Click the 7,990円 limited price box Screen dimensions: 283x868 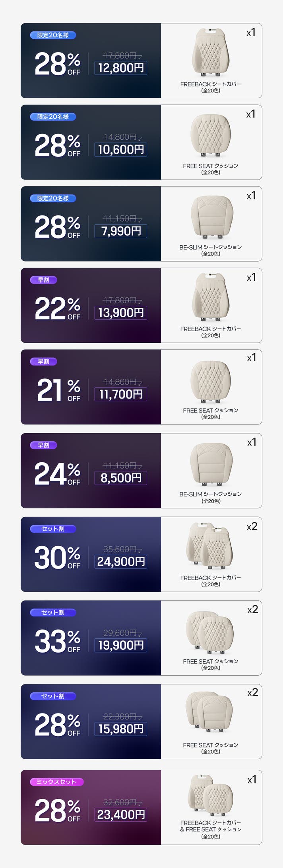tap(121, 231)
